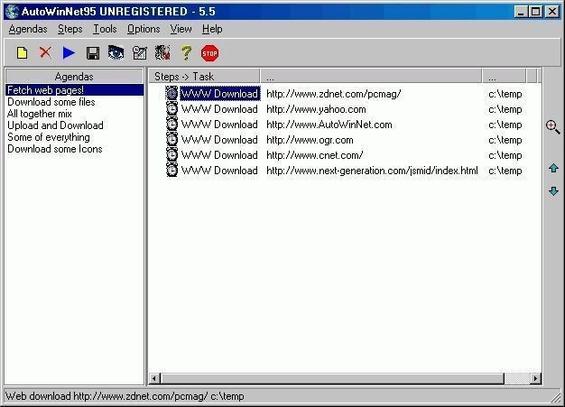Screen dimensions: 565x407
Task: Click c:\temp in the cnet row
Action: click(505, 155)
